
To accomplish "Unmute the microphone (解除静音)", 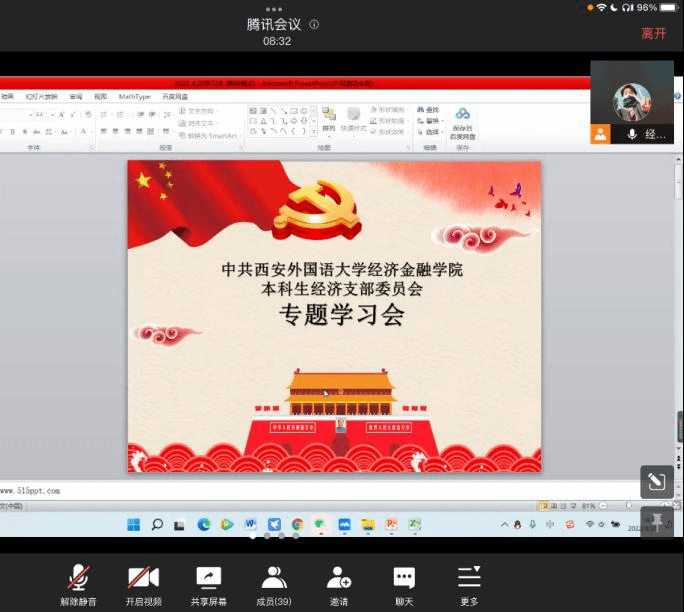I will coord(78,584).
